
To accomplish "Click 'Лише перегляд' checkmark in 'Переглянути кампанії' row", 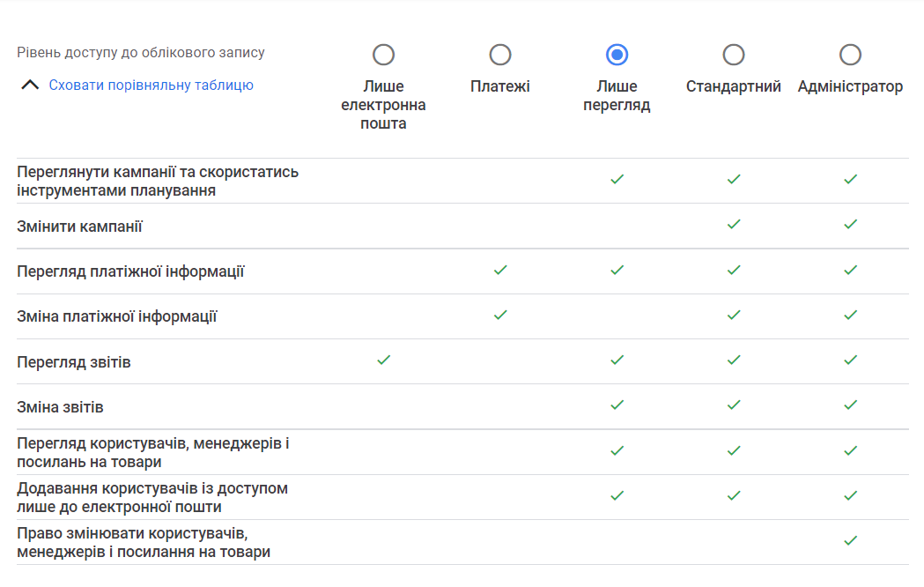I will click(617, 179).
